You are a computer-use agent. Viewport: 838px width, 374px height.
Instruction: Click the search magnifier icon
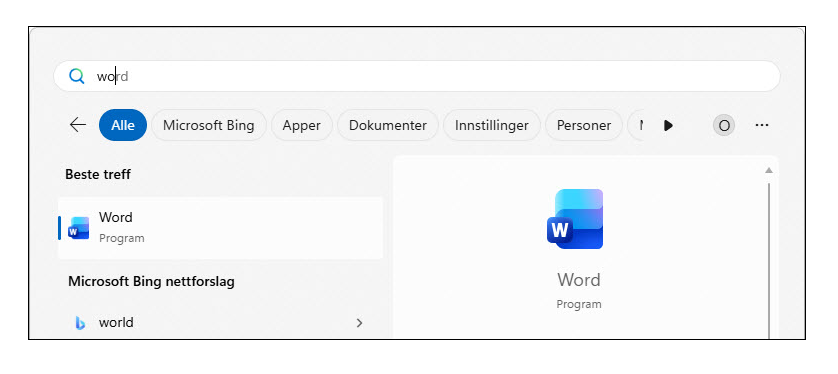tap(76, 76)
